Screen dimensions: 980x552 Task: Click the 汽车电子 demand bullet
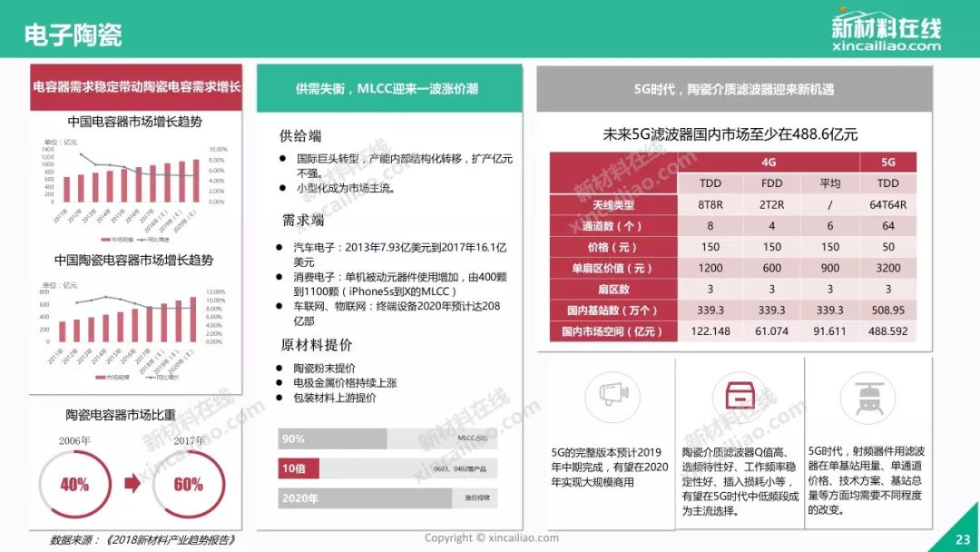[x=400, y=254]
